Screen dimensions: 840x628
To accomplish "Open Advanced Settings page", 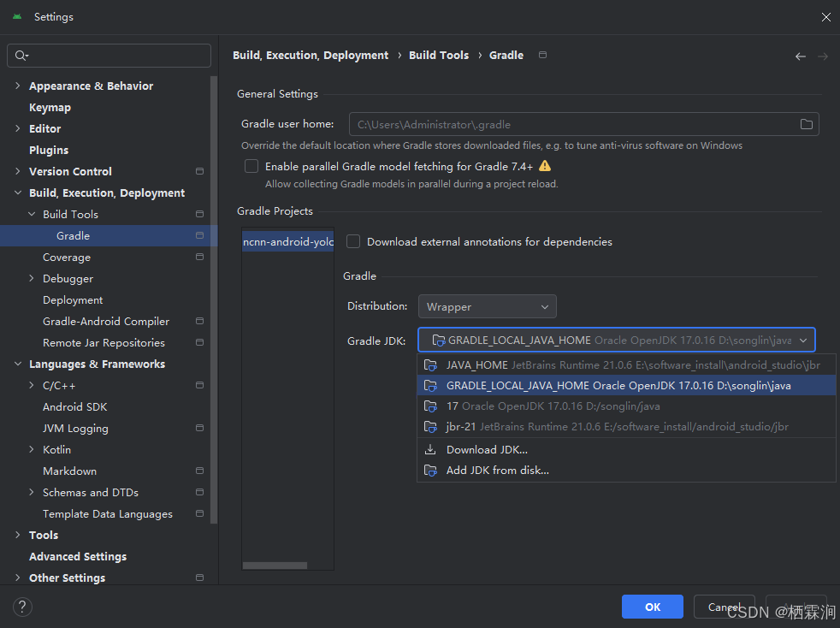I will (78, 556).
